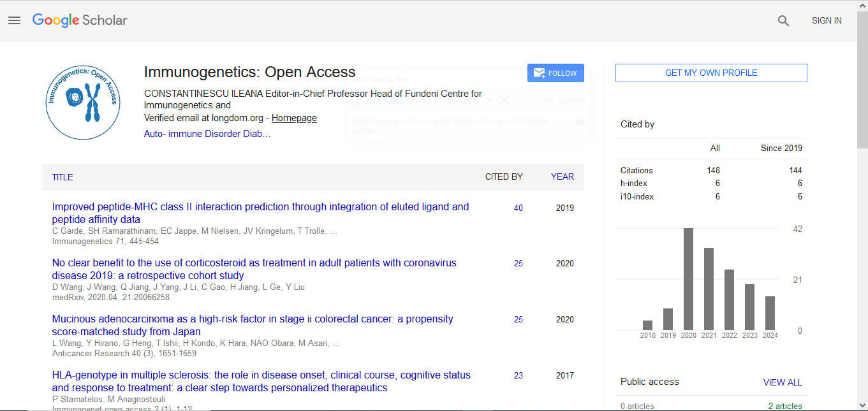Open the hamburger menu
This screenshot has width=868, height=411.
tap(14, 20)
